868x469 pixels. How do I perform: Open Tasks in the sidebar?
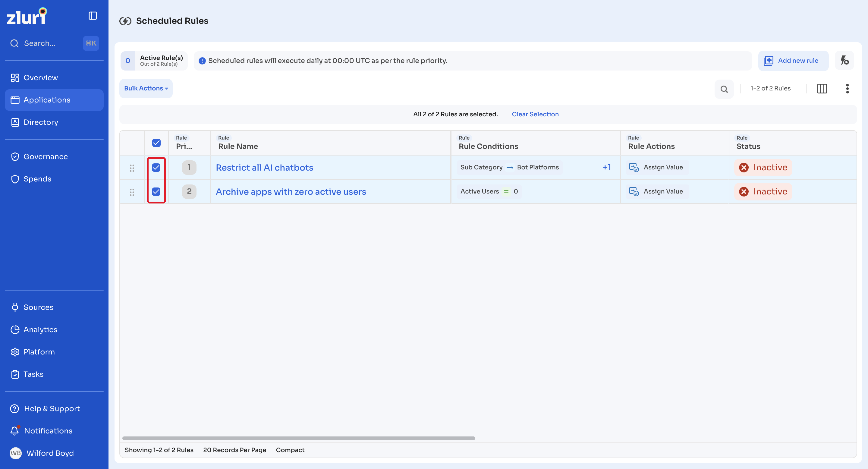pyautogui.click(x=54, y=374)
